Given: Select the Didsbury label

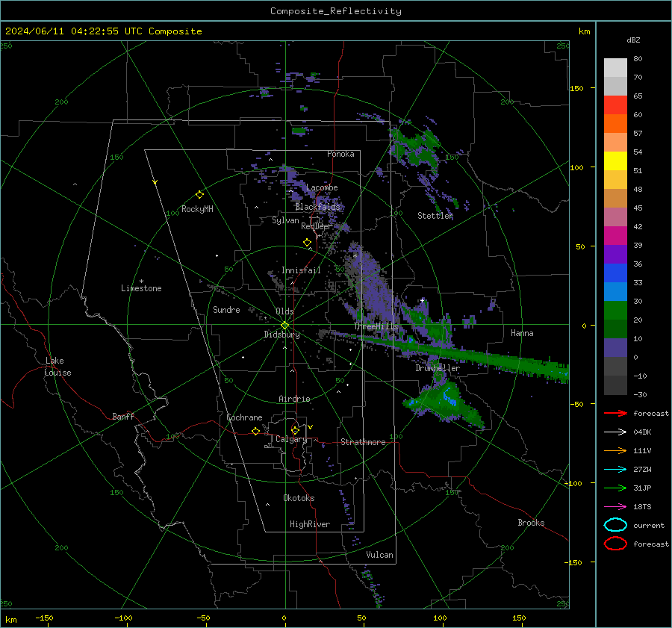Looking at the screenshot, I should click(x=281, y=335).
